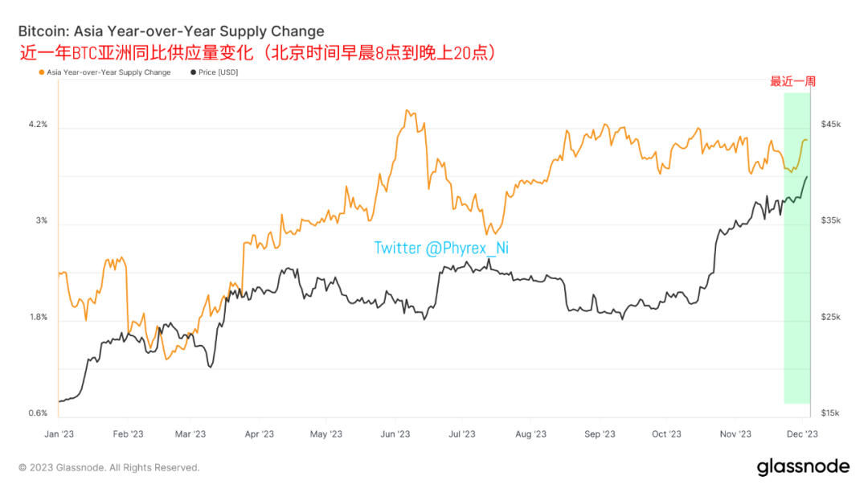The image size is (868, 489).
Task: Toggle the Asia Year-over-Year Supply Change legend
Action: [x=104, y=72]
